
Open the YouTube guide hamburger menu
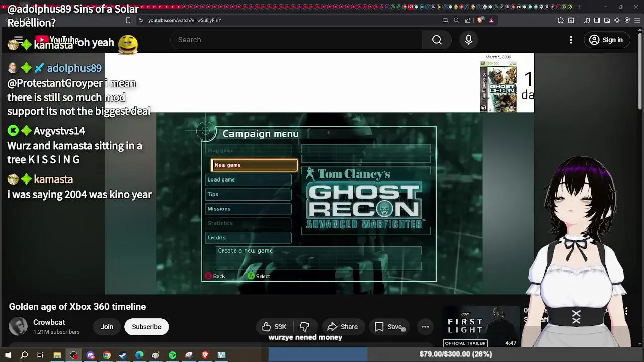(x=18, y=40)
